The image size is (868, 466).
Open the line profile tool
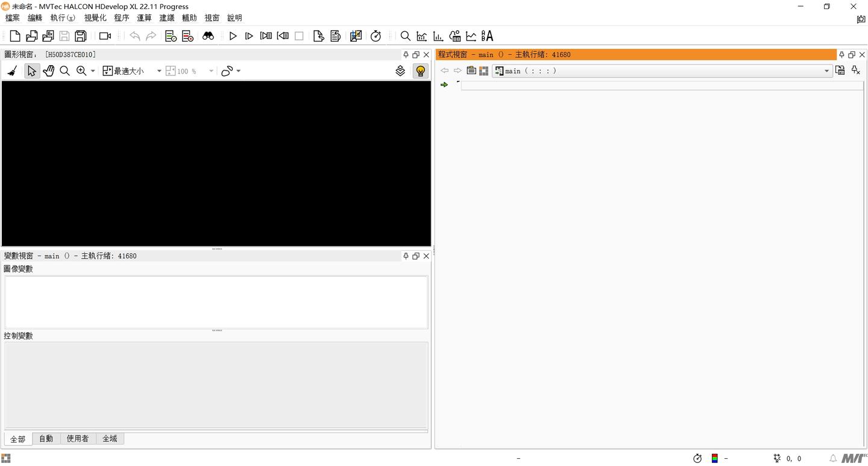(x=471, y=36)
